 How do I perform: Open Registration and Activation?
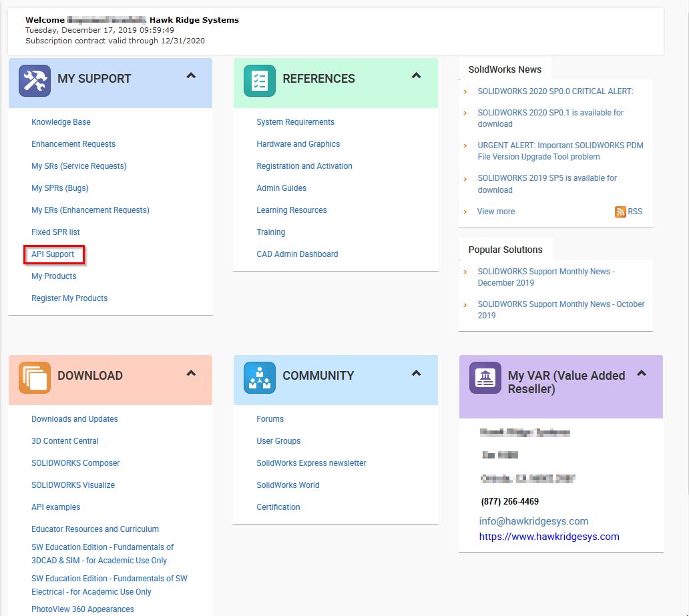pos(304,166)
